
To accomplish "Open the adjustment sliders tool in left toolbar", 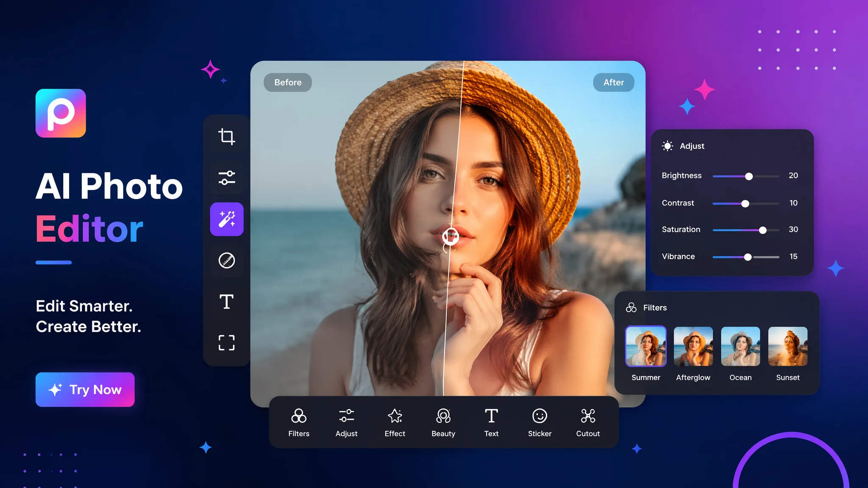I will click(x=227, y=178).
